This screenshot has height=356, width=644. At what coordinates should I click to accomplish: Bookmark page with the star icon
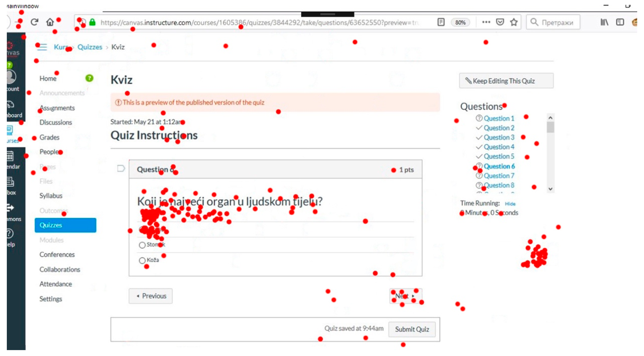click(514, 22)
